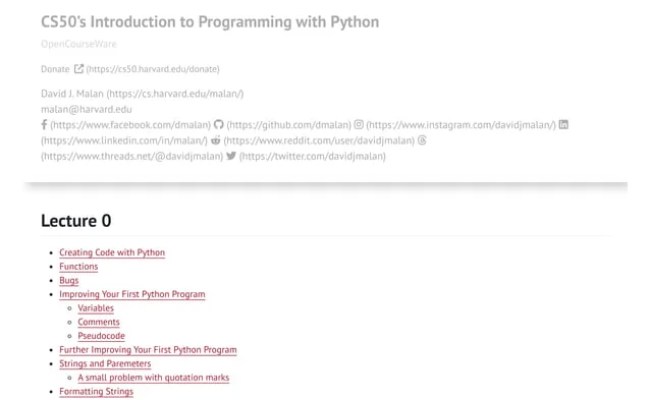Click David J. Malan name link
Viewport: 650px width, 400px height.
[x=72, y=94]
